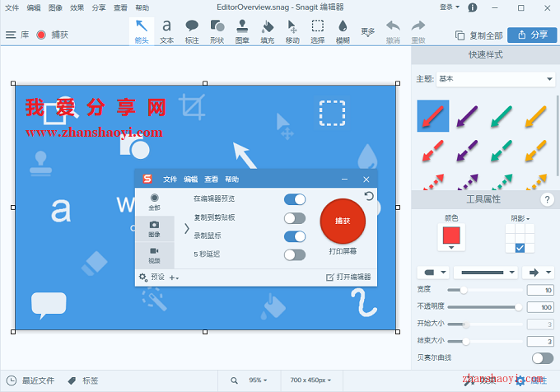This screenshot has height=392, width=560.
Task: Open the tool properties help question mark
Action: pos(547,199)
